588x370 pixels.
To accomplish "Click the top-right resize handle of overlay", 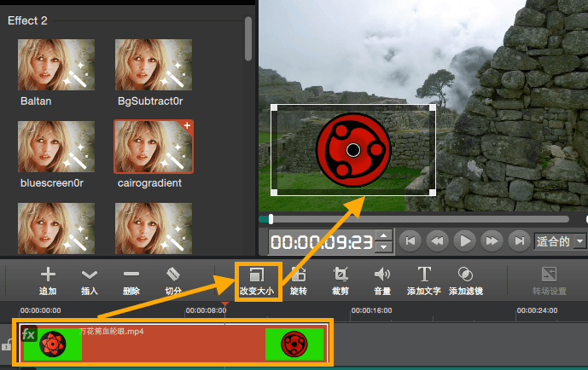I will pos(433,108).
